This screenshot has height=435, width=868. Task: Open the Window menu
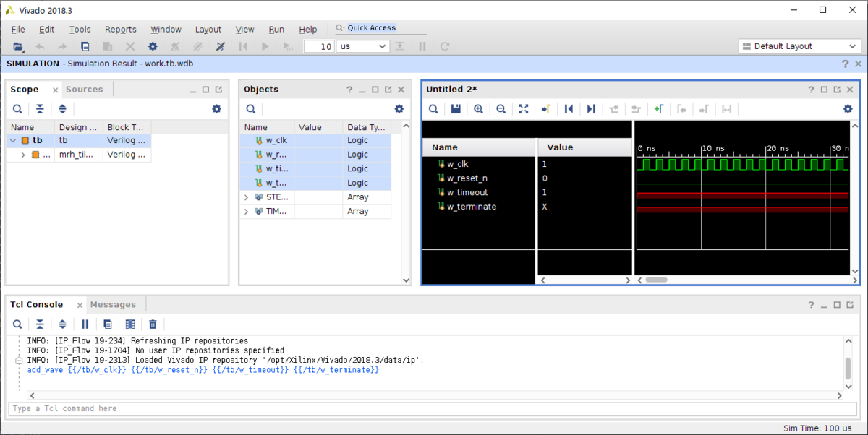pyautogui.click(x=166, y=30)
